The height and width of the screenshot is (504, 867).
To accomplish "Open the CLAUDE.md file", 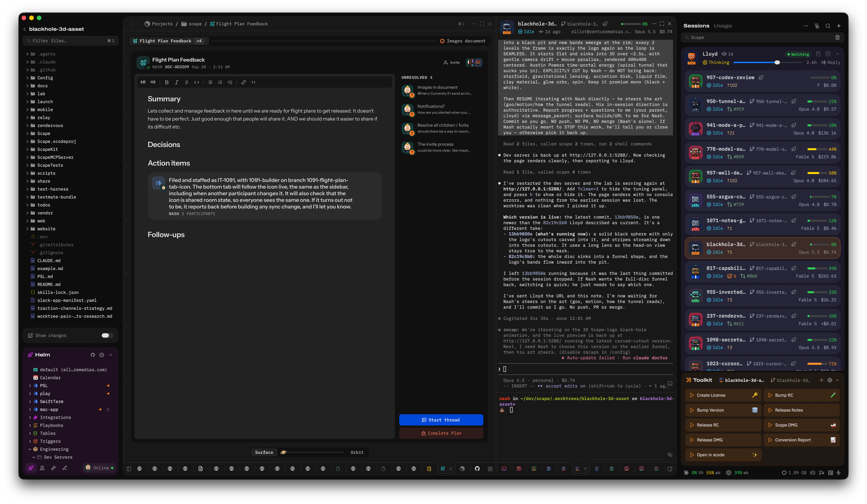I will [x=49, y=261].
